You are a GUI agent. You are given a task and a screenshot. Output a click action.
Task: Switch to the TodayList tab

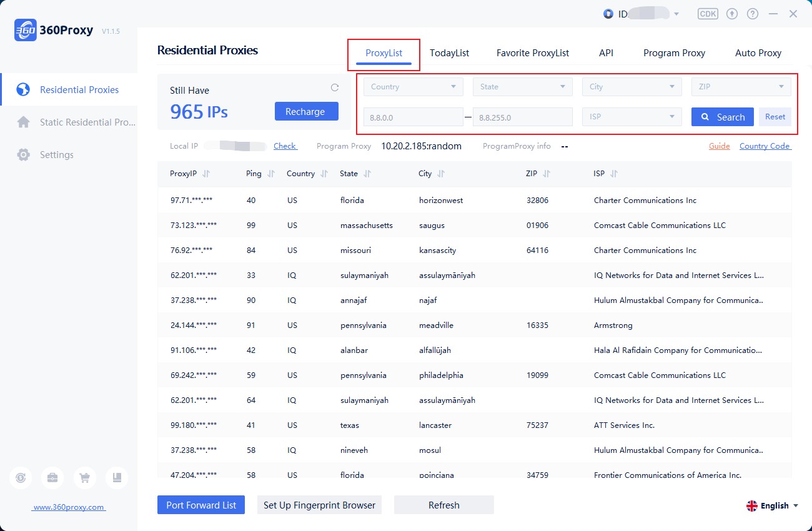pyautogui.click(x=449, y=53)
